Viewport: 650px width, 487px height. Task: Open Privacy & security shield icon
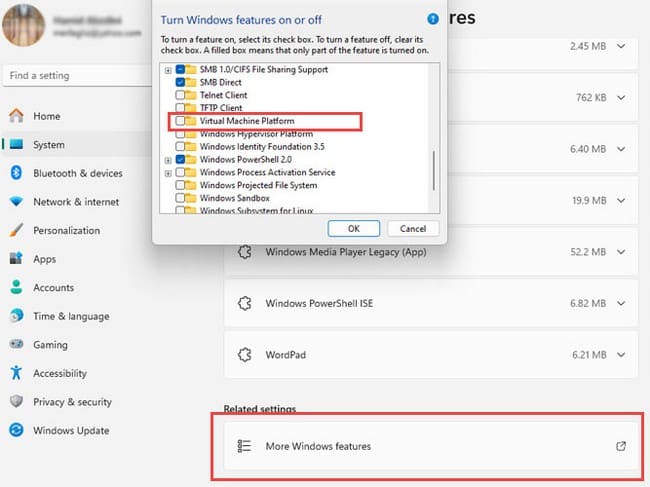(x=16, y=402)
